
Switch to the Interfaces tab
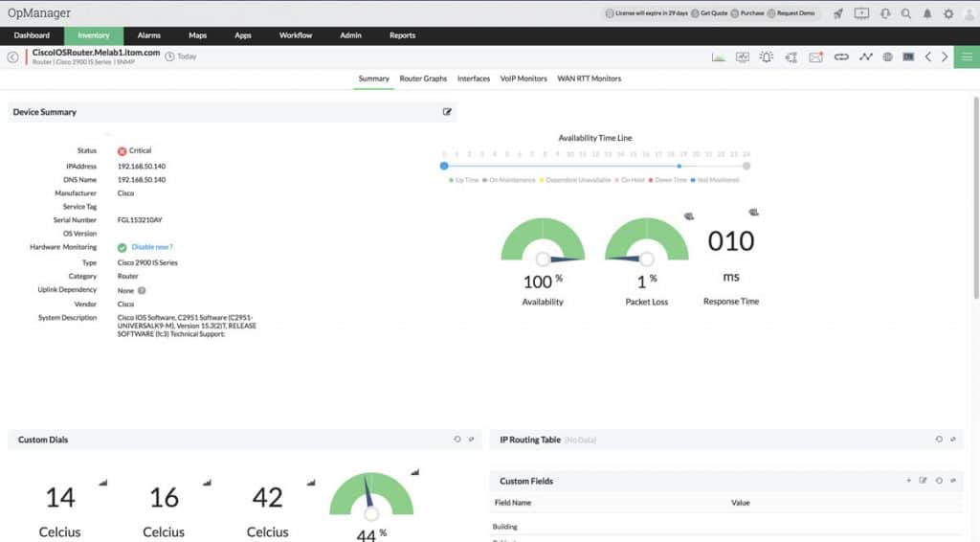[x=474, y=79]
